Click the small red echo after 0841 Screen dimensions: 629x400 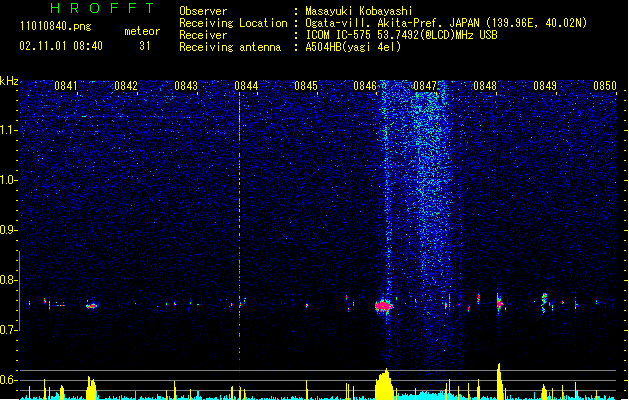92,306
